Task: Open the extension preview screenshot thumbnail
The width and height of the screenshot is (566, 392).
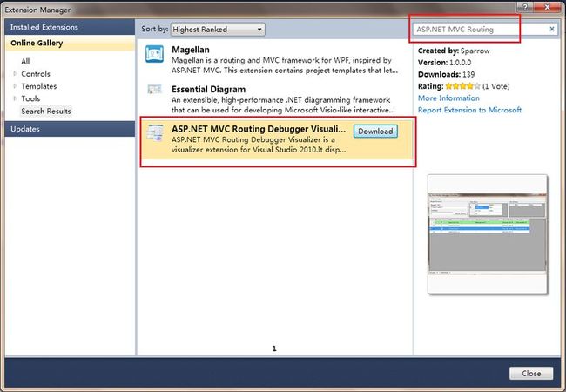Action: coord(488,234)
